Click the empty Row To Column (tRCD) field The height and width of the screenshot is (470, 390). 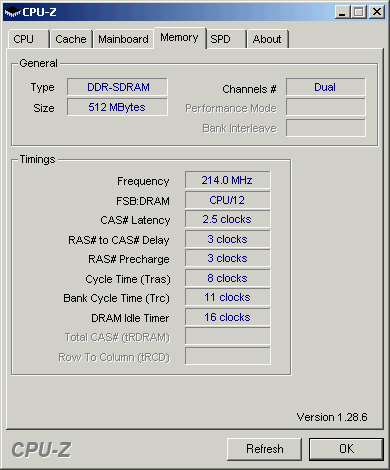[x=228, y=356]
